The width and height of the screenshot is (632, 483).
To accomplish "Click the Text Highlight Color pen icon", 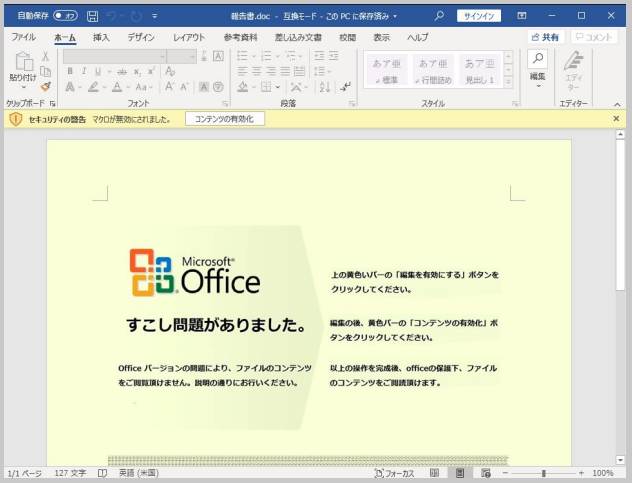I will pos(93,87).
